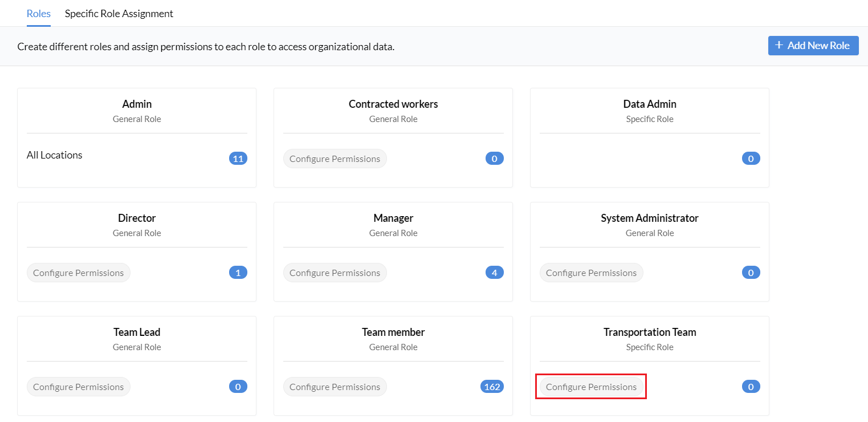The width and height of the screenshot is (868, 422).
Task: Configure Permissions for Contracted workers role
Action: click(x=335, y=159)
